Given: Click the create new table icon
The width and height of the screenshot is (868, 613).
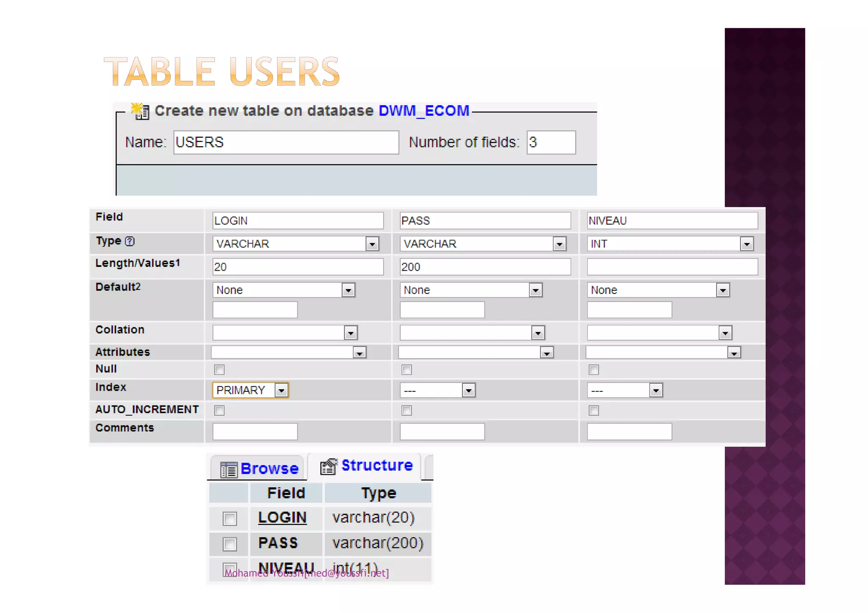Looking at the screenshot, I should click(x=140, y=111).
